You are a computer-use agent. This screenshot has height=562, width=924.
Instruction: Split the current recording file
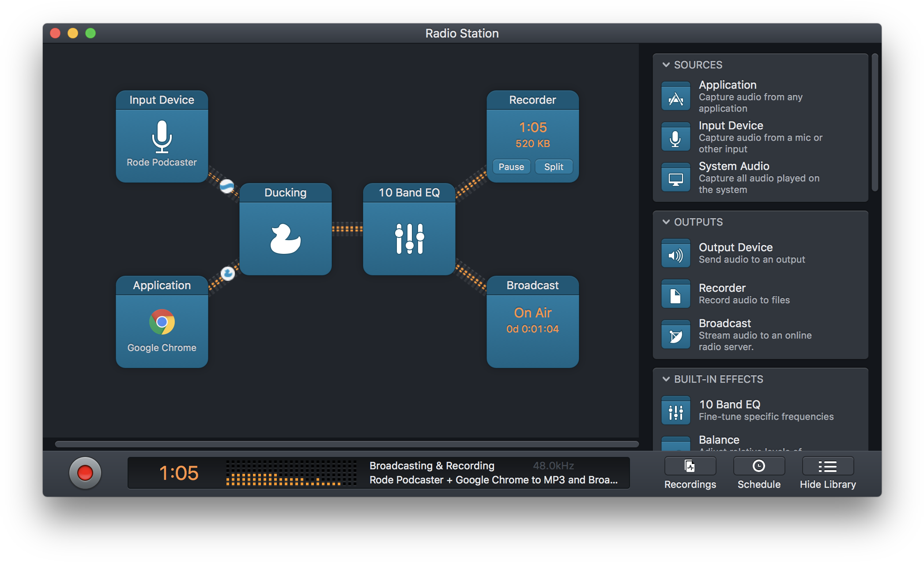click(x=554, y=166)
